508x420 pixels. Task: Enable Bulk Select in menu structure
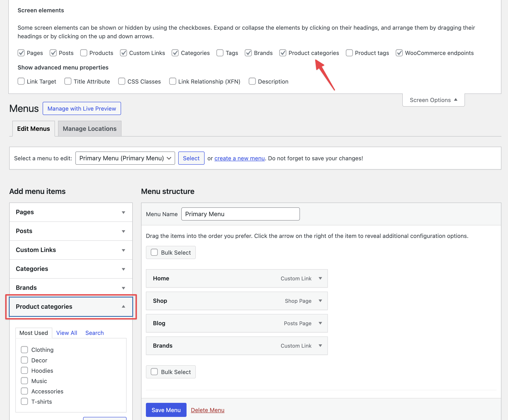tap(154, 252)
